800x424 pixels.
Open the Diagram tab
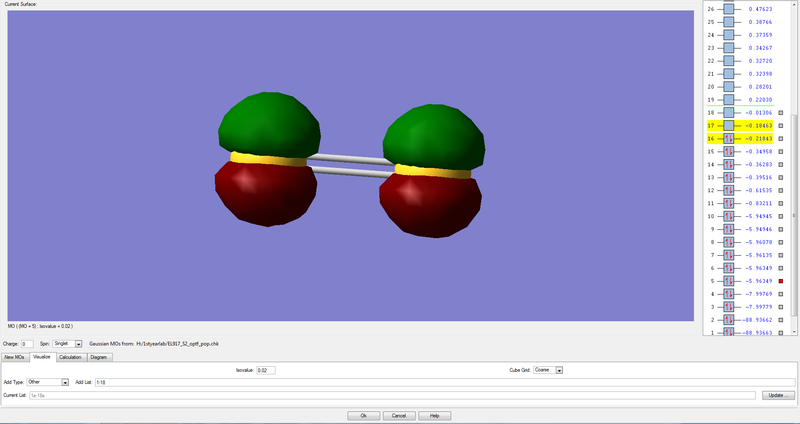[99, 356]
